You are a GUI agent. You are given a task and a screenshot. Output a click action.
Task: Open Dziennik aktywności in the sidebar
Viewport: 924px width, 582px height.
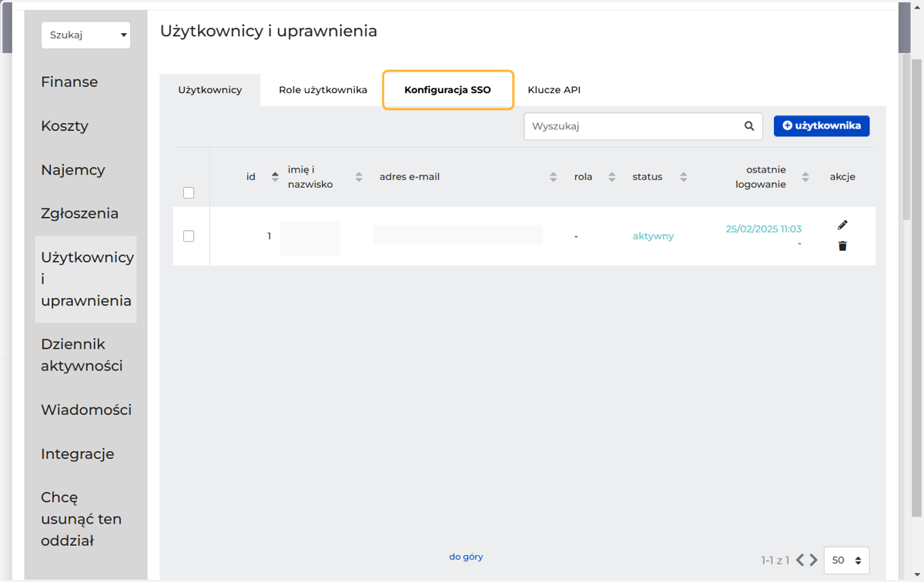[82, 355]
